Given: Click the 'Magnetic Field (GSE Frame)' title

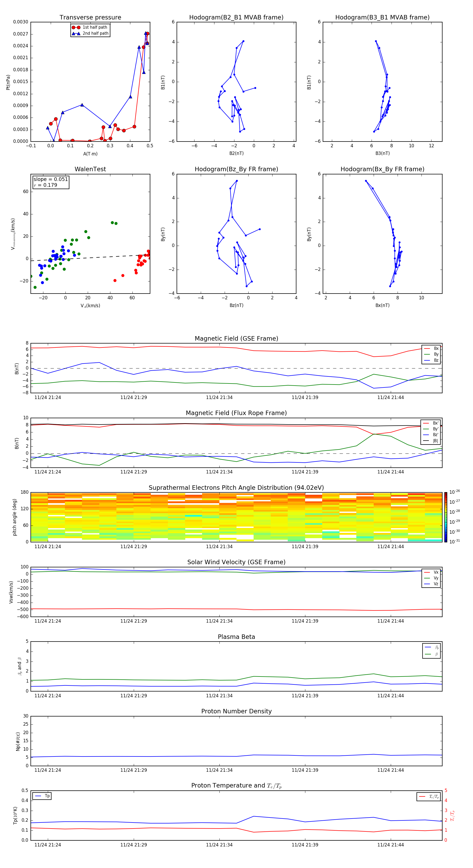Looking at the screenshot, I should click(x=236, y=339).
